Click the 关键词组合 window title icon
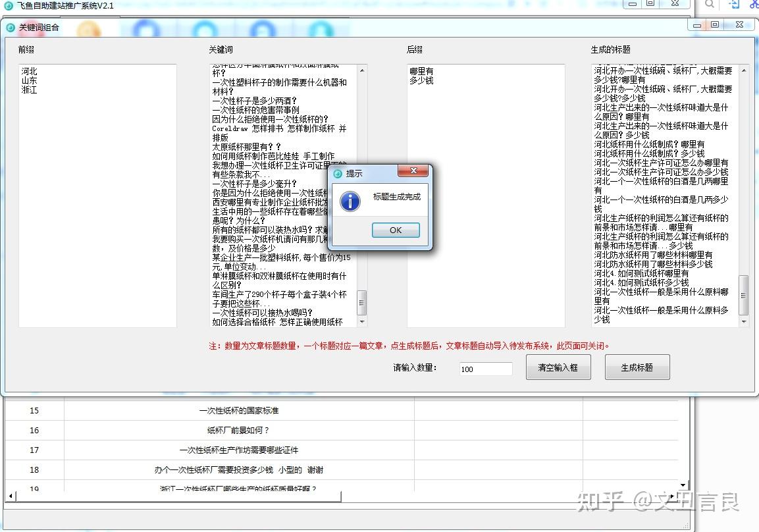The width and height of the screenshot is (759, 532). coord(11,28)
